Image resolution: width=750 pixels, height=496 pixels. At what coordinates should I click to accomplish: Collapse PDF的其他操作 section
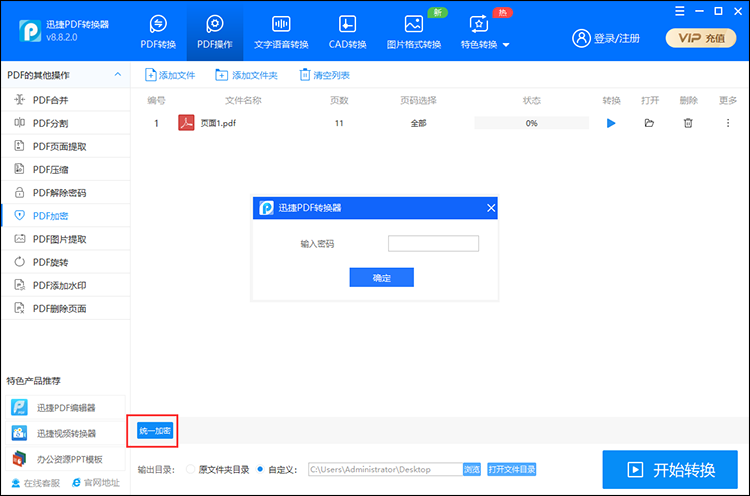[x=118, y=75]
